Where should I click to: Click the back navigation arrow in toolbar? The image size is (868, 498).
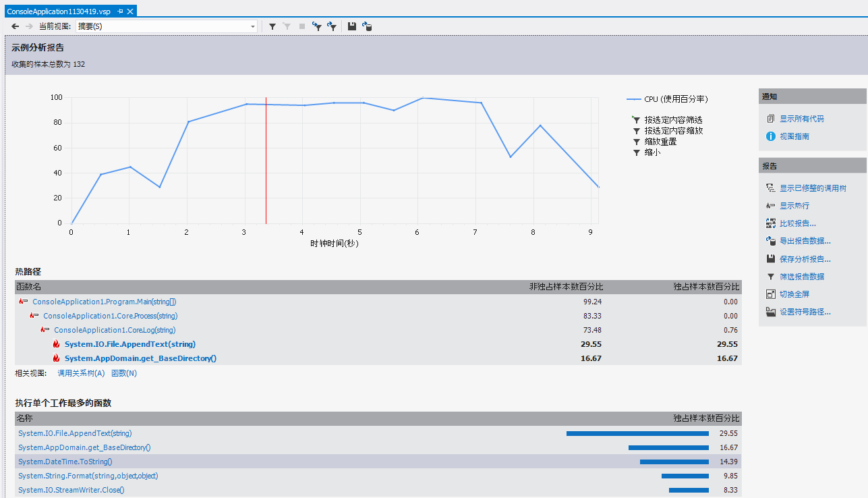click(x=15, y=26)
